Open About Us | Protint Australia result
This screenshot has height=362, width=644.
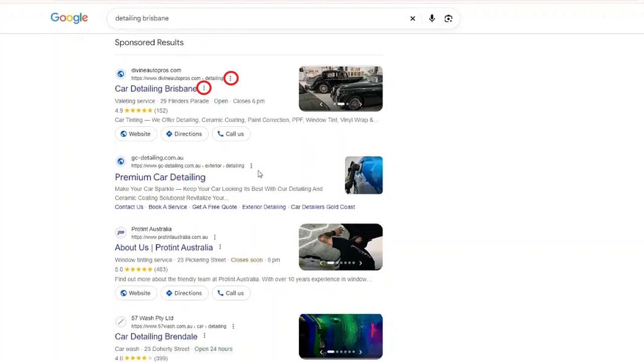click(x=164, y=247)
